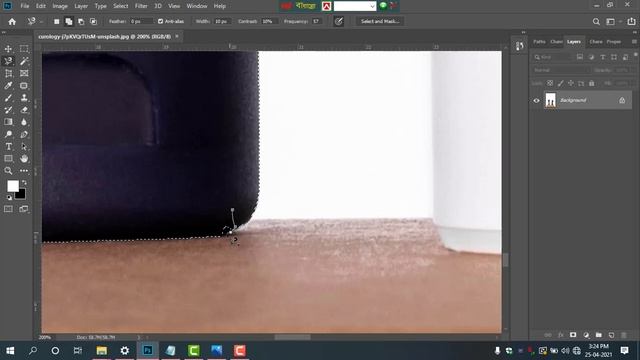
Task: Select the Path Selection tool
Action: point(24,147)
